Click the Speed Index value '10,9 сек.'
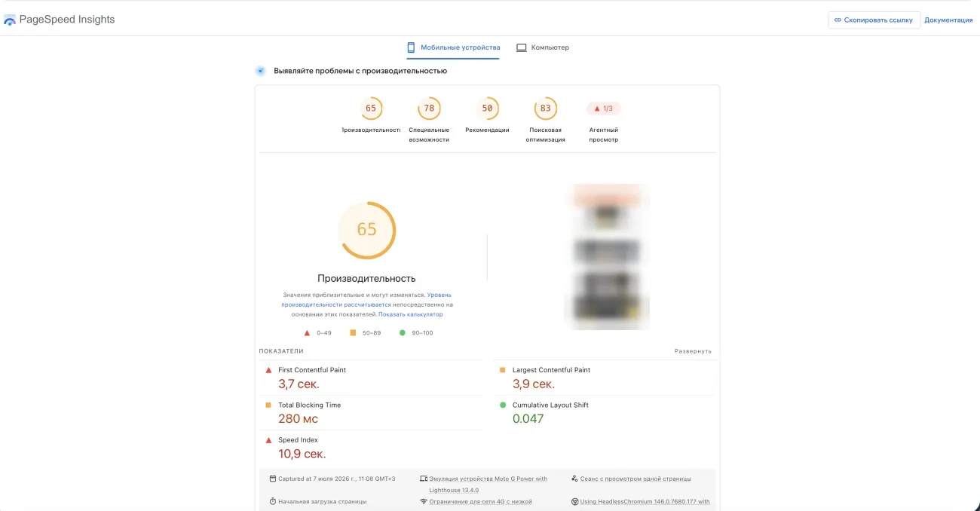The height and width of the screenshot is (511, 980). click(x=302, y=454)
